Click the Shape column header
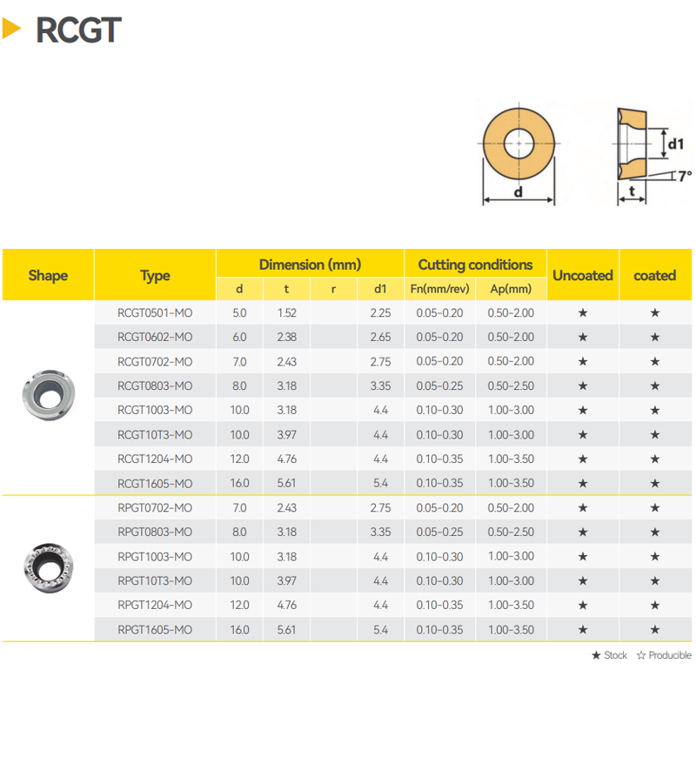This screenshot has width=696, height=784. tap(48, 275)
